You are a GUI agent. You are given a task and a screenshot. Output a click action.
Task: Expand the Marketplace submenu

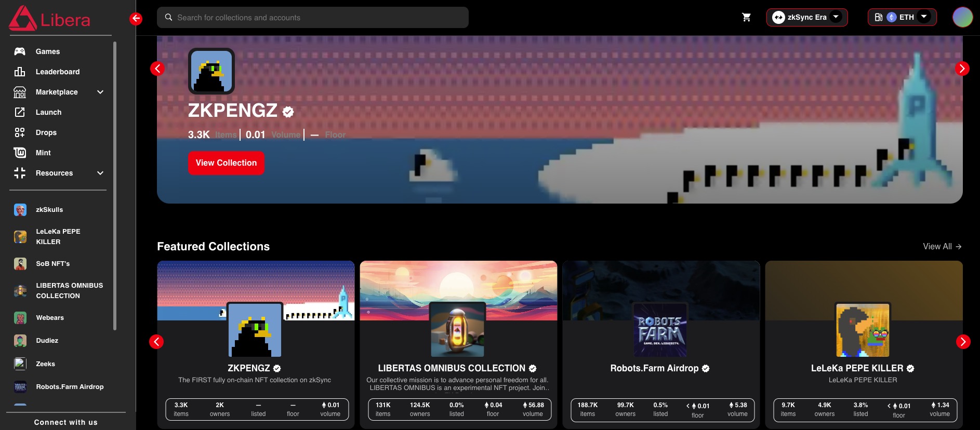(x=100, y=92)
